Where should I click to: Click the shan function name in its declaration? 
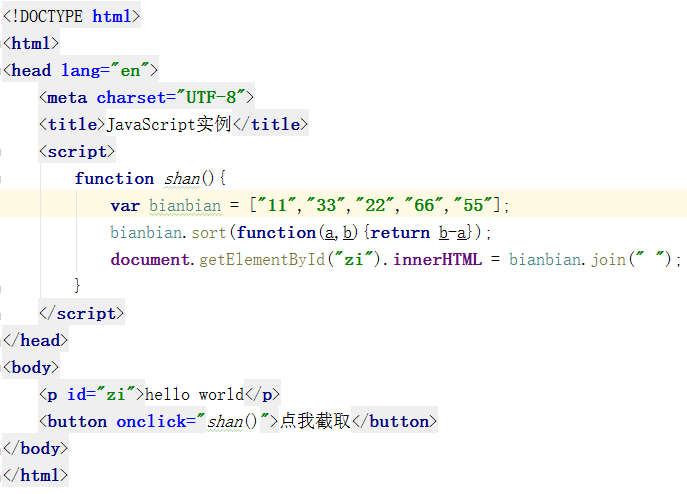182,179
